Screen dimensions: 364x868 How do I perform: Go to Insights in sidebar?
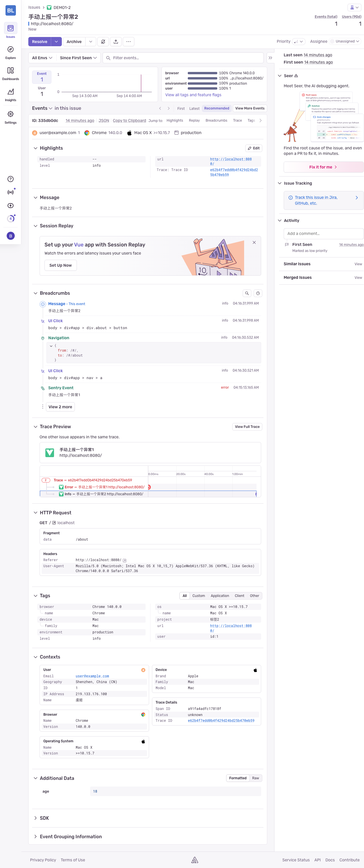10,94
